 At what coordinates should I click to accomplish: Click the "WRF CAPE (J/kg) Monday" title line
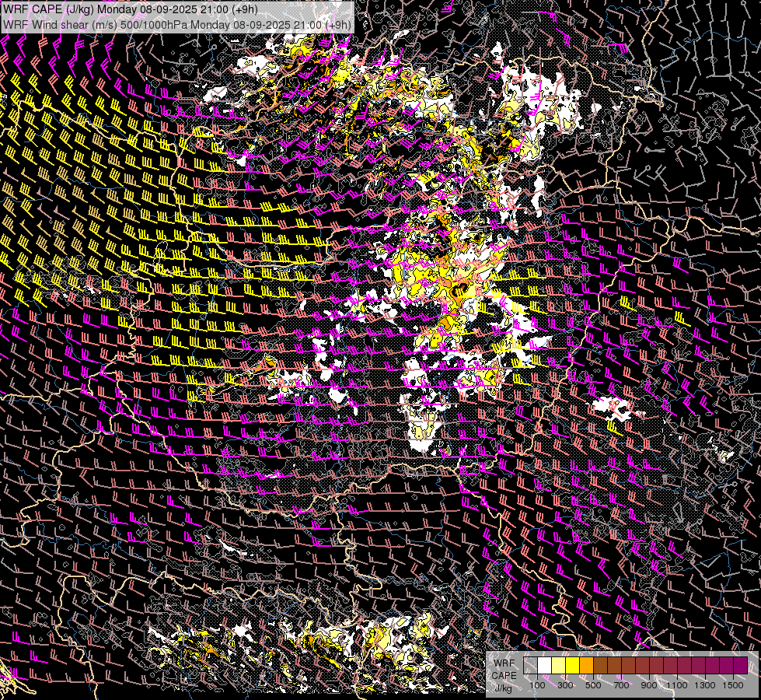click(x=130, y=9)
